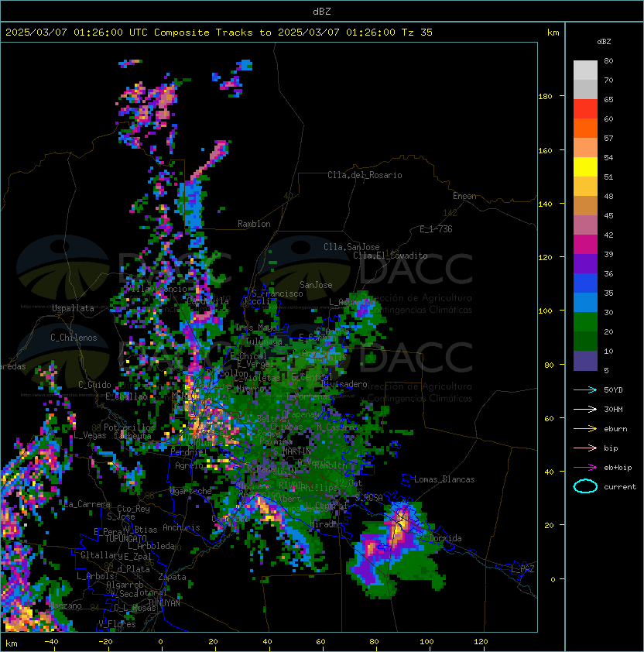Screen dimensions: 644x652
Task: Click the 'TUPUNGATO' place label
Action: pos(125,538)
